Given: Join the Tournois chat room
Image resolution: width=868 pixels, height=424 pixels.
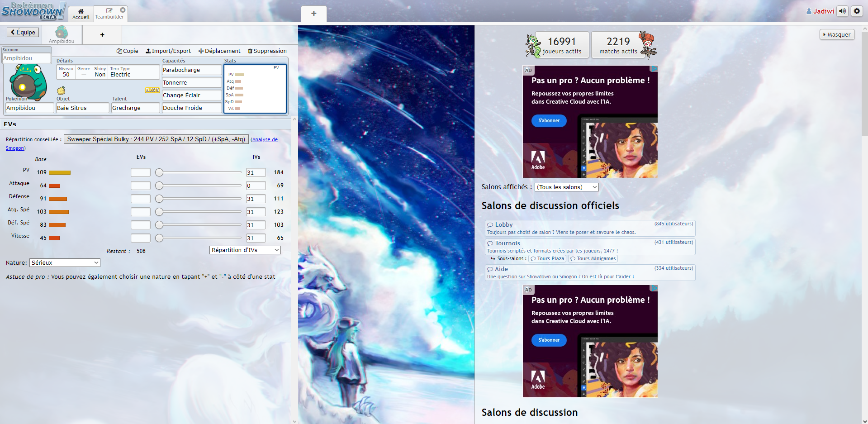Looking at the screenshot, I should [x=590, y=247].
